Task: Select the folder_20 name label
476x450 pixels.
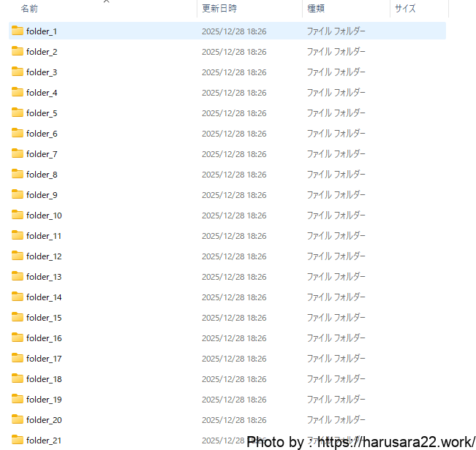Action: [x=44, y=420]
